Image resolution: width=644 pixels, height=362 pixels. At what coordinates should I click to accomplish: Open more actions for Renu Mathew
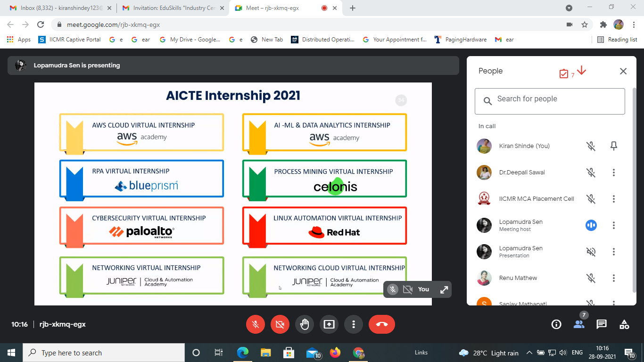coord(613,278)
